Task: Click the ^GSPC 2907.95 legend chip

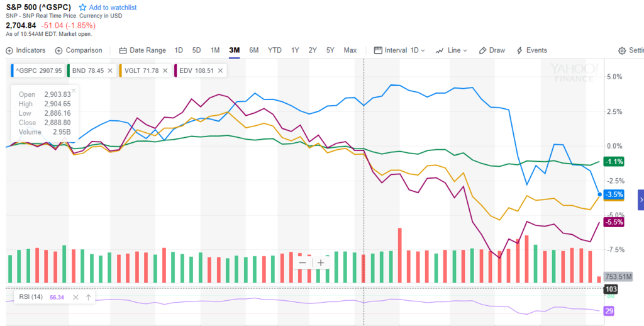Action: (x=37, y=70)
